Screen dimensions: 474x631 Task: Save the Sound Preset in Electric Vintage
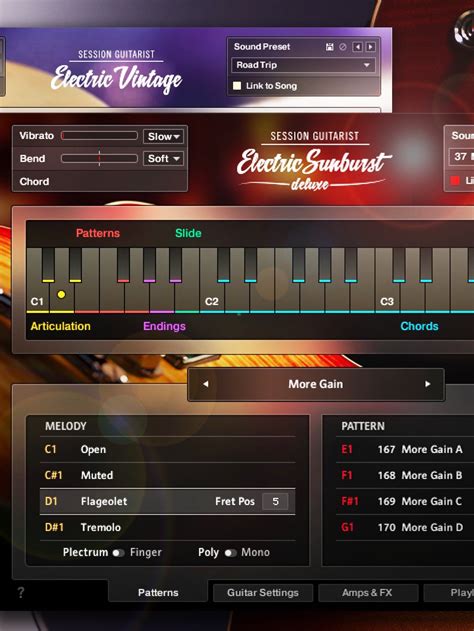pyautogui.click(x=330, y=47)
